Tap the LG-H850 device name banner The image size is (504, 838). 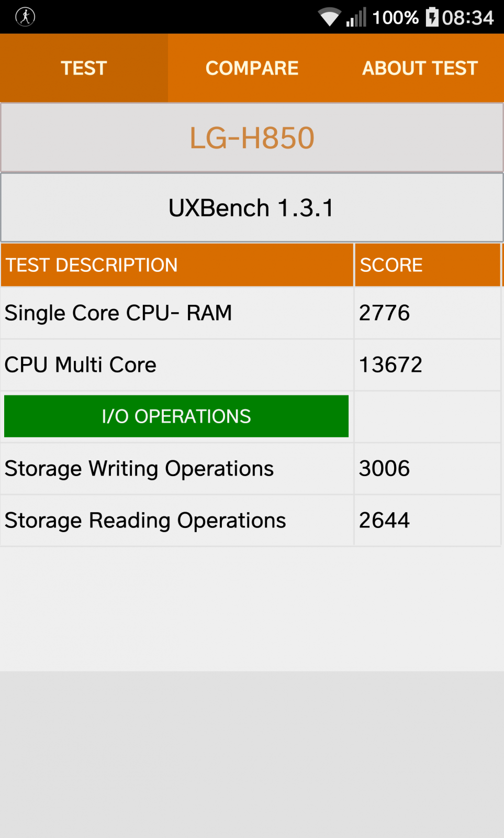(x=252, y=138)
